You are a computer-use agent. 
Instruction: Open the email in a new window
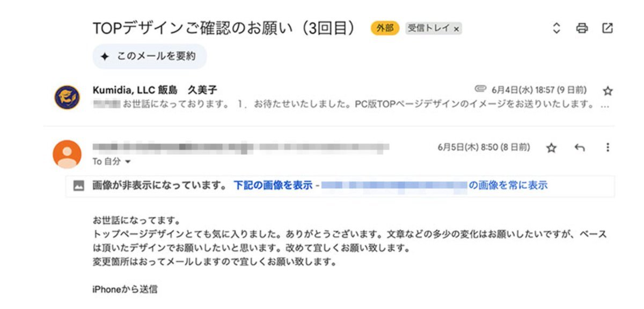tap(608, 29)
